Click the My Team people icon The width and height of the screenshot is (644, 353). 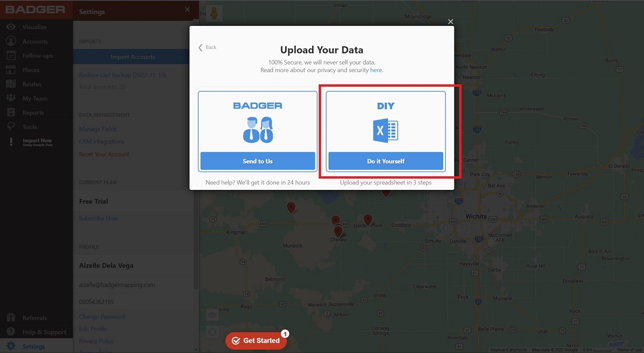[x=11, y=99]
